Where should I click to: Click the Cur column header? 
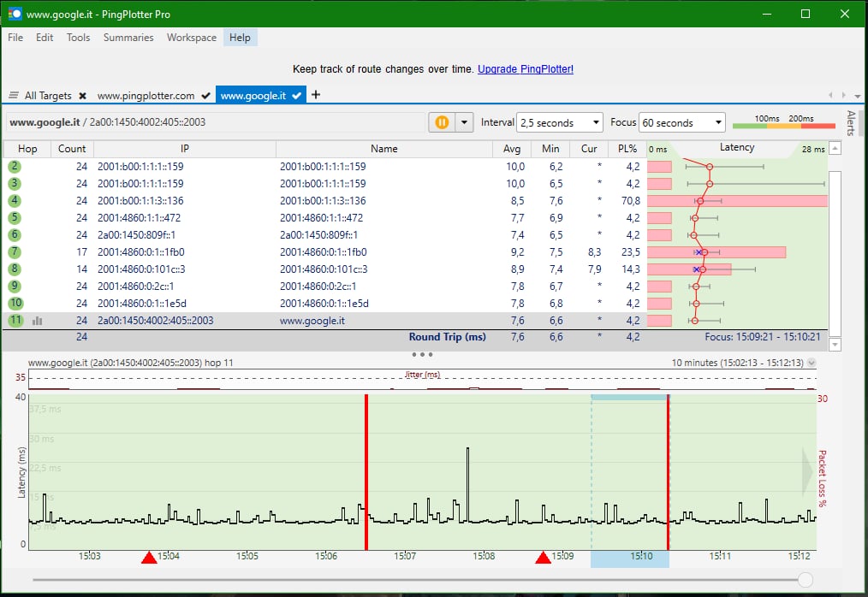click(x=588, y=149)
